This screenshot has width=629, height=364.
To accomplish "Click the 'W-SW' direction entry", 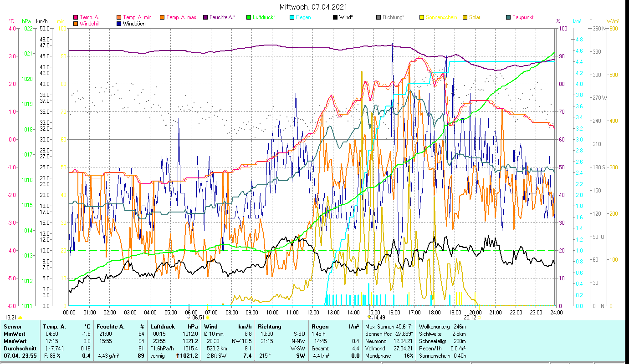I will [x=298, y=349].
